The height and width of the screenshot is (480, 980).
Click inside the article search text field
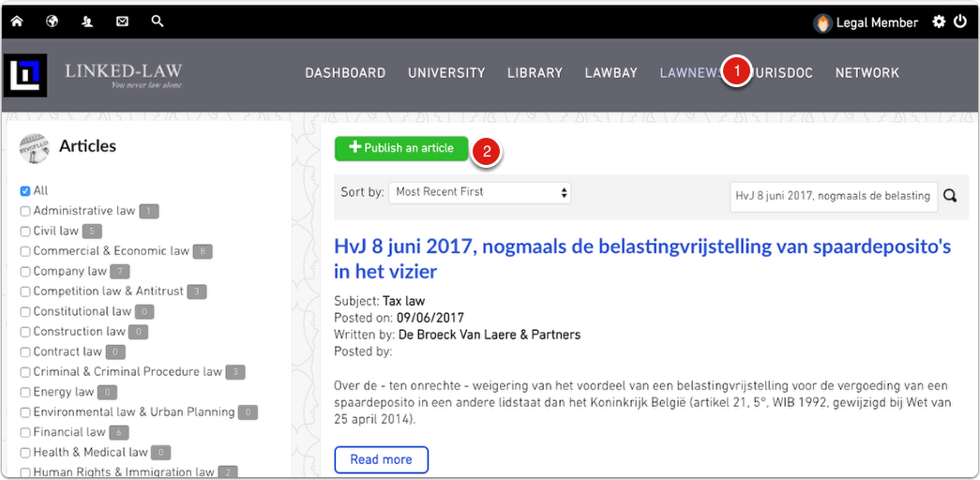click(833, 195)
